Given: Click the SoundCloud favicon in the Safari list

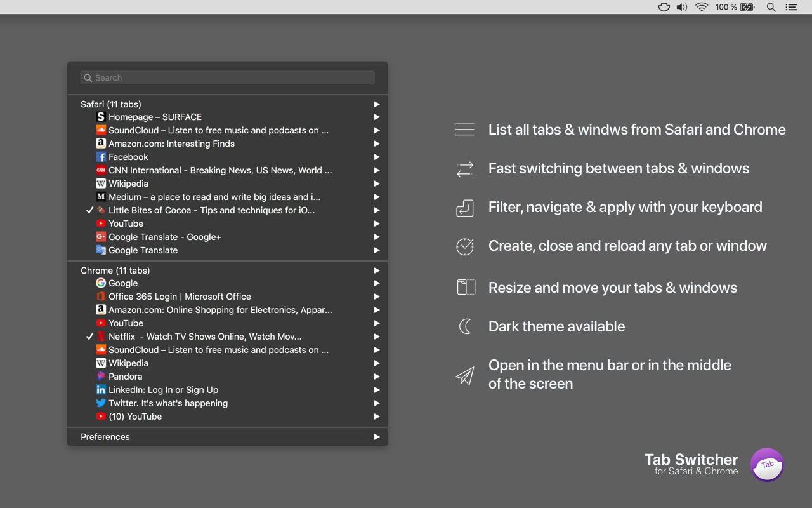Looking at the screenshot, I should point(100,130).
